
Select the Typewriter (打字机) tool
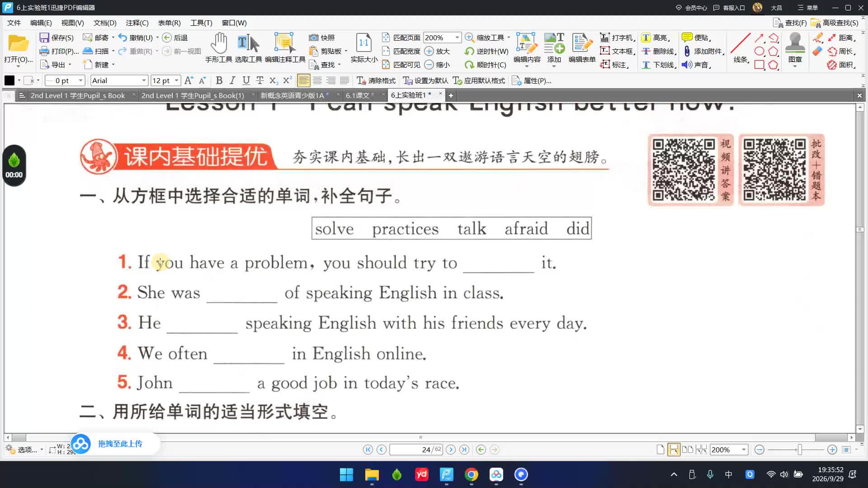pyautogui.click(x=618, y=38)
